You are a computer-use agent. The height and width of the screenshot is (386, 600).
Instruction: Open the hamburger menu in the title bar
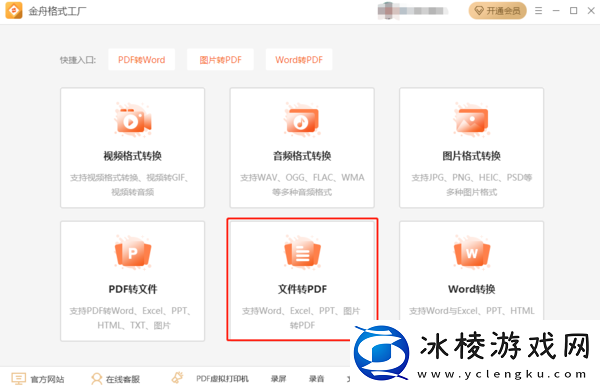coord(538,11)
